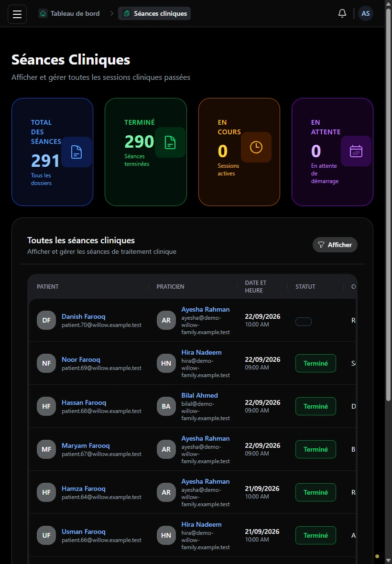Select the En cours stats card
392x564 pixels.
[x=239, y=152]
